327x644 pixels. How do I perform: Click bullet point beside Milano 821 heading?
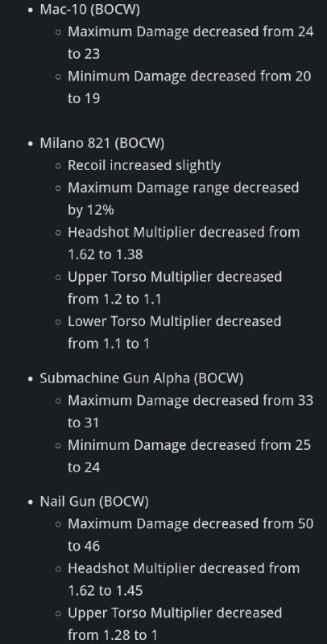click(31, 144)
